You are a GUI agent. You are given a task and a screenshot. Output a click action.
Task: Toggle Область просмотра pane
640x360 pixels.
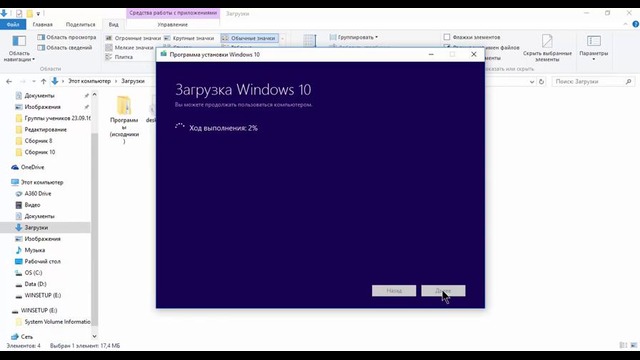pyautogui.click(x=67, y=37)
